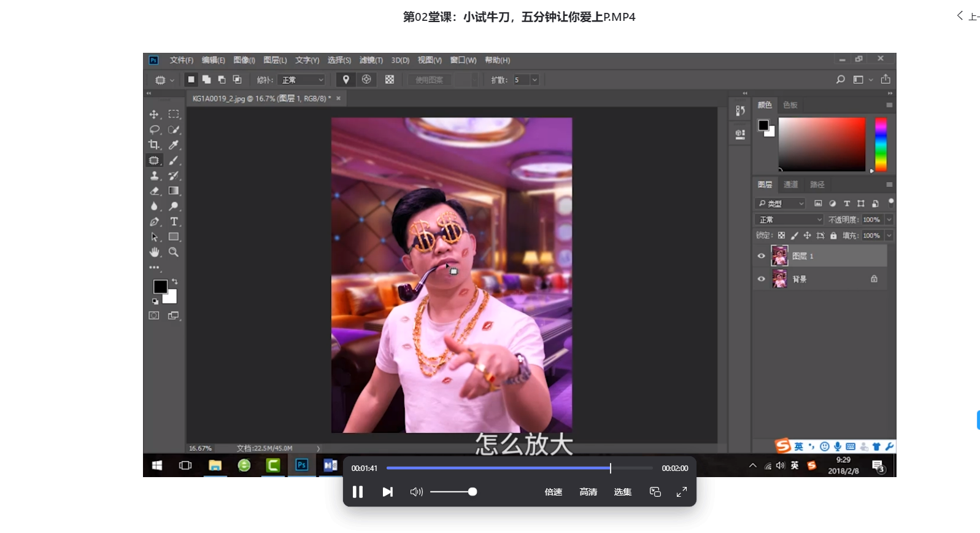Select the Move tool in toolbar
The width and height of the screenshot is (980, 533).
click(x=154, y=114)
